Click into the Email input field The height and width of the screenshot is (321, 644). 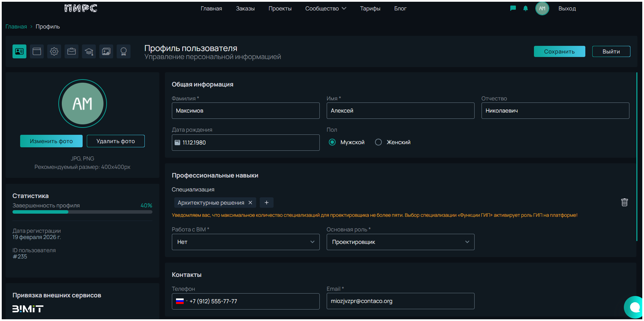pos(400,301)
